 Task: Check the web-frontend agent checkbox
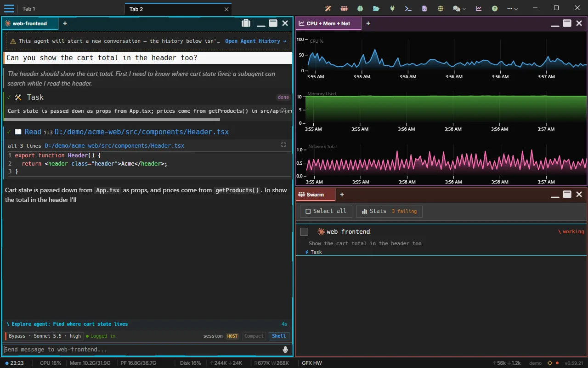point(304,232)
